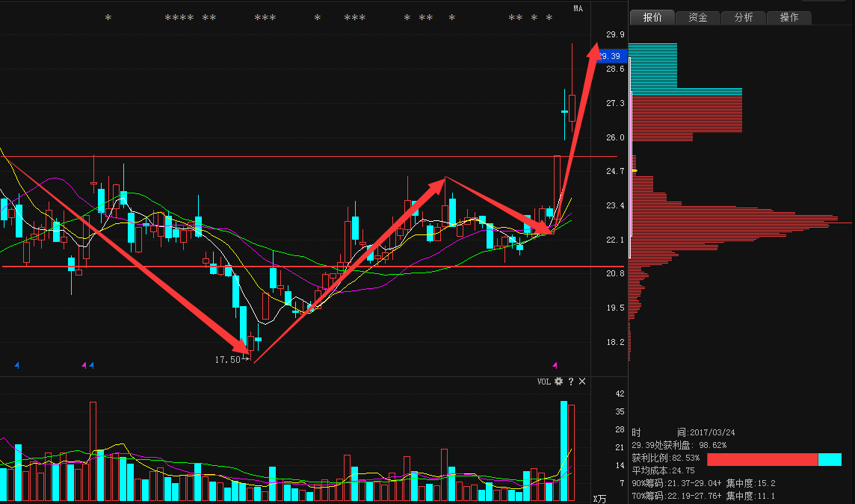Screen dimensions: 855x504
Task: Click the leftmost single asterisk marker
Action: point(108,18)
